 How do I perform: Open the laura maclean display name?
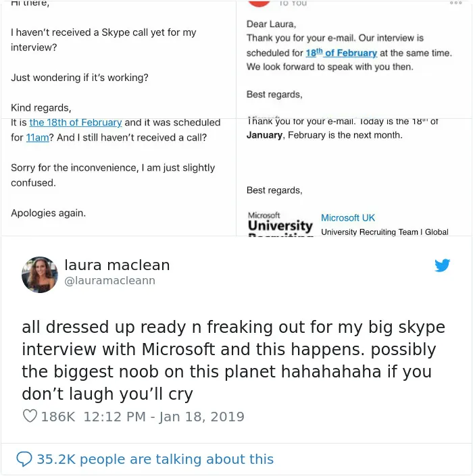tap(117, 265)
